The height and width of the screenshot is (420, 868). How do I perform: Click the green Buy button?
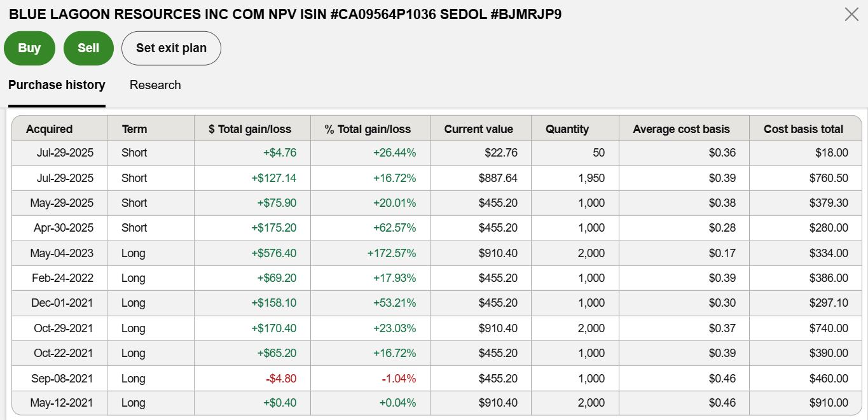29,48
